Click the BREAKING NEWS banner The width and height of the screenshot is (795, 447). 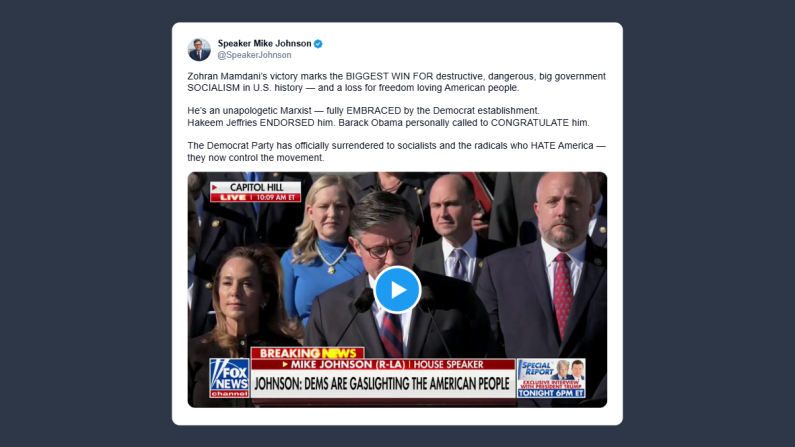tap(308, 353)
